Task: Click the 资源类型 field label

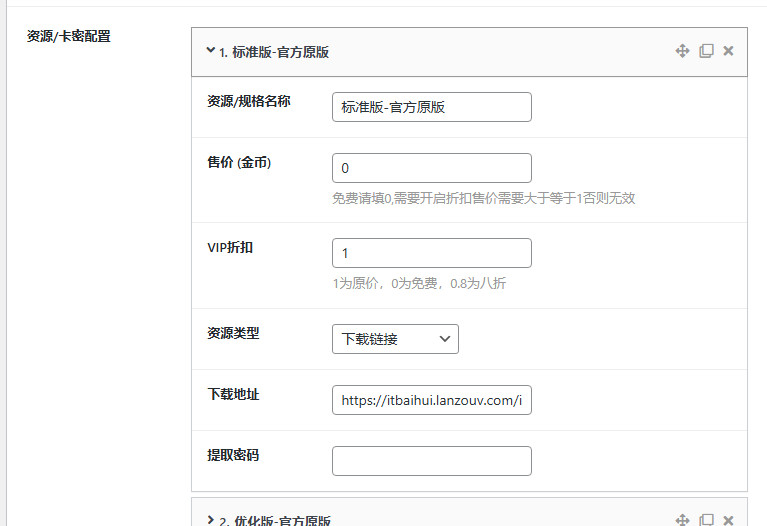Action: [233, 333]
